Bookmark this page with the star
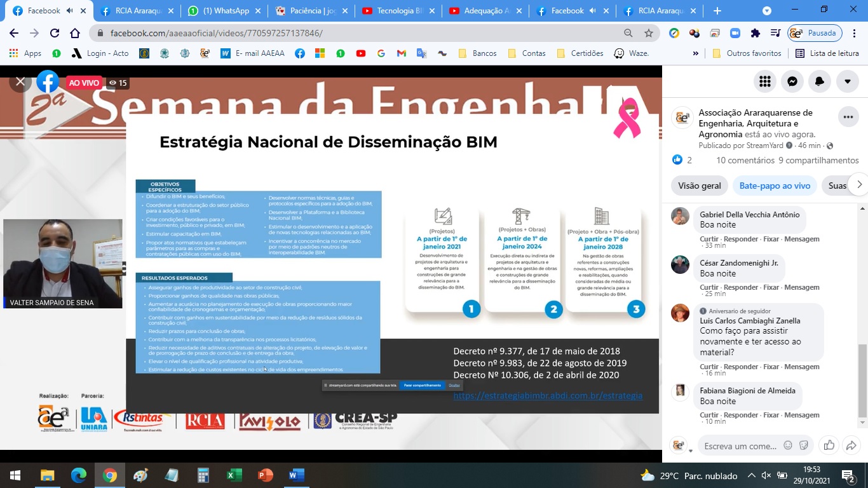The height and width of the screenshot is (488, 868). 649,33
